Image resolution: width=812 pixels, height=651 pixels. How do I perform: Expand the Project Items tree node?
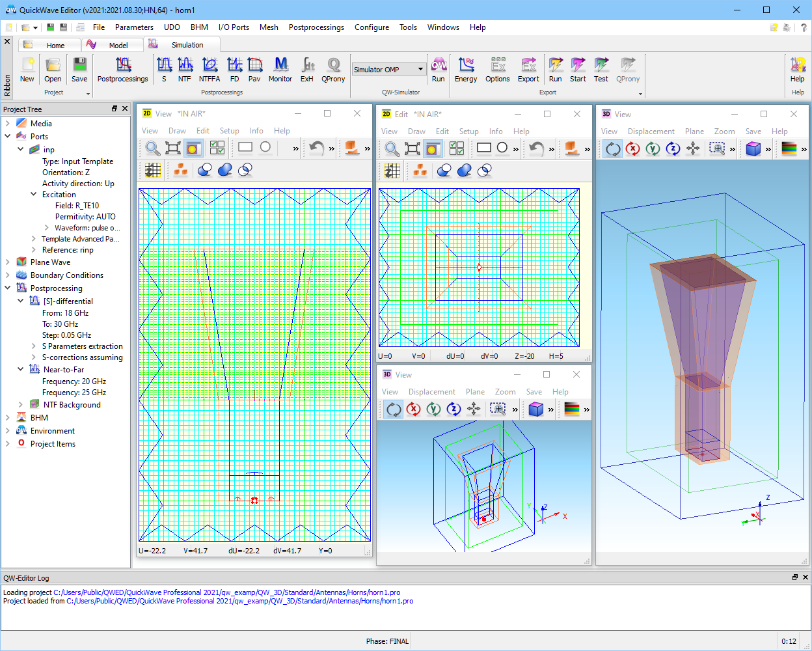tap(8, 443)
